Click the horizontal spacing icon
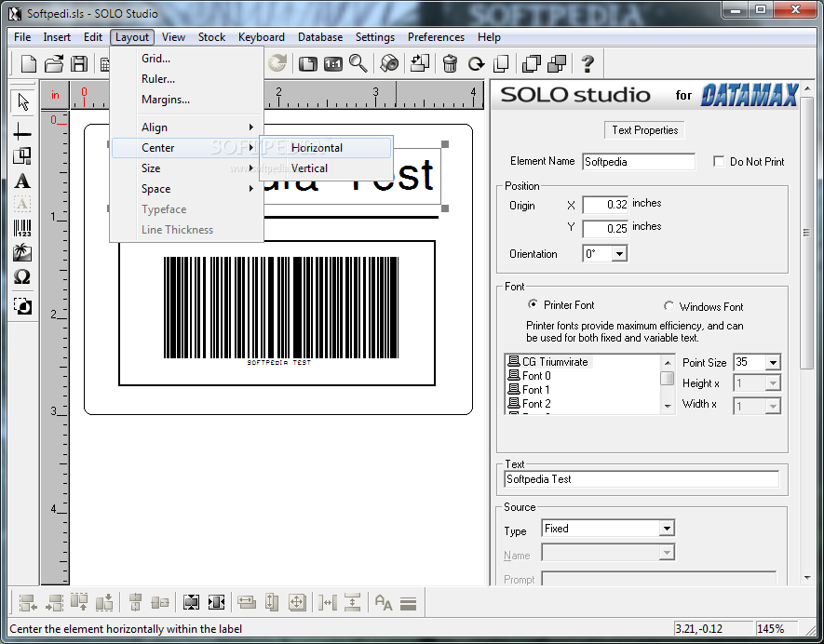This screenshot has height=644, width=824. coord(327,602)
